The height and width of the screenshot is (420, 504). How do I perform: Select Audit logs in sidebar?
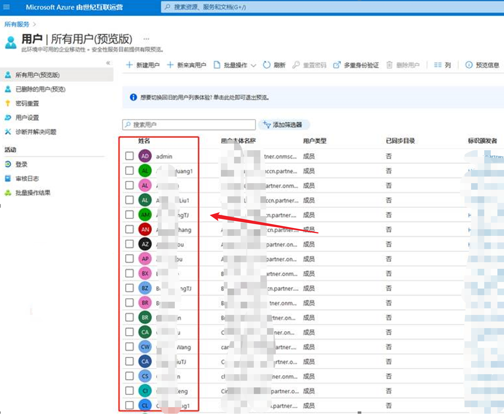27,179
